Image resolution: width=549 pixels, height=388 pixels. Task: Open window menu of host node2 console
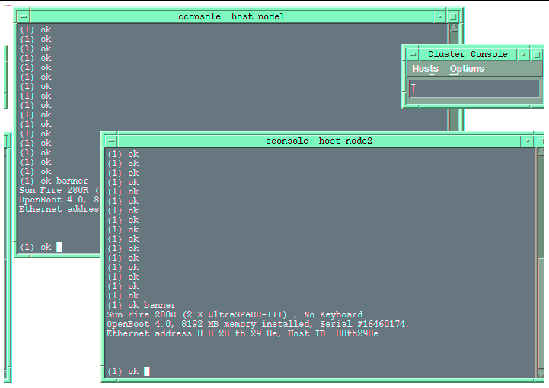coord(111,141)
